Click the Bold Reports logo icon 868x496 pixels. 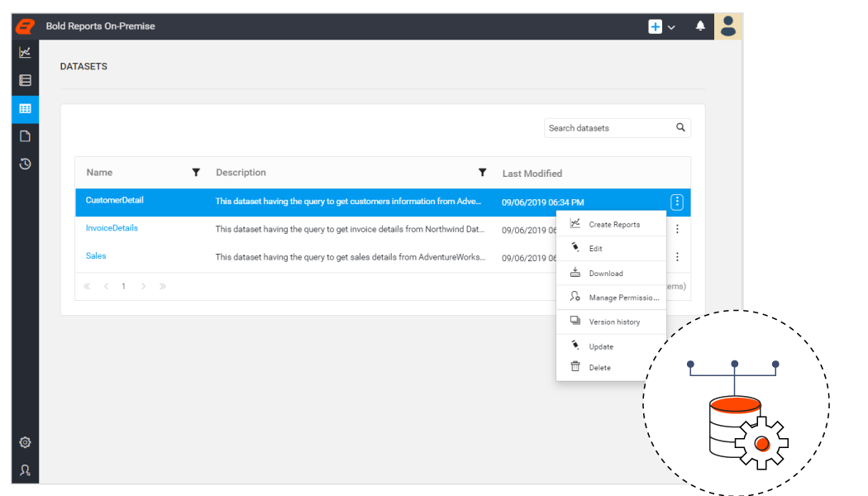point(25,26)
